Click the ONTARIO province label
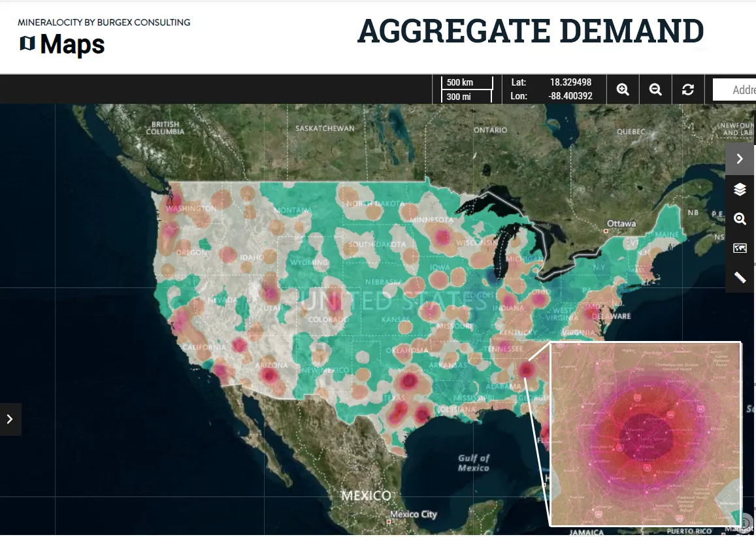Image resolution: width=756 pixels, height=537 pixels. pyautogui.click(x=490, y=130)
